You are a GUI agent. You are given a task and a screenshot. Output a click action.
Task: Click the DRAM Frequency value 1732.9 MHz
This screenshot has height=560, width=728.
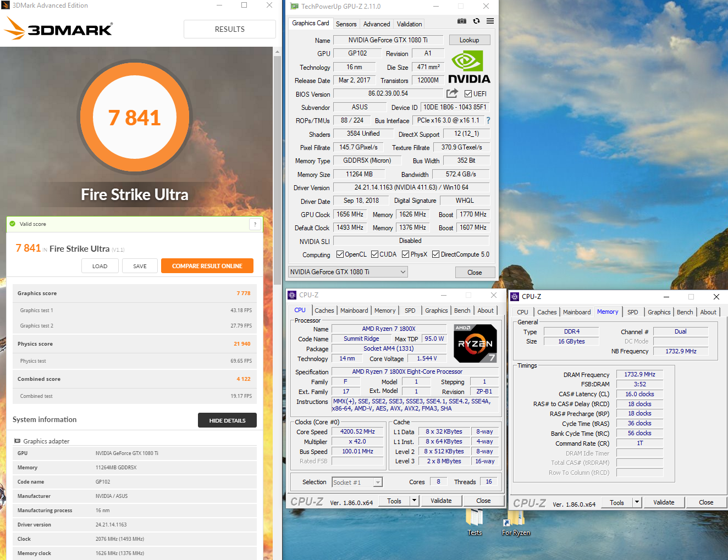[x=640, y=374]
